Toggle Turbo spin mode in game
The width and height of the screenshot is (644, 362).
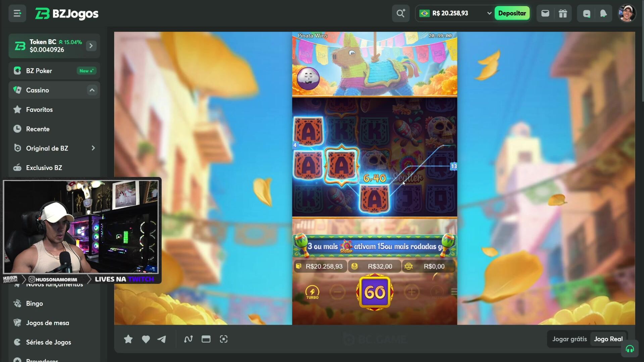pyautogui.click(x=312, y=292)
